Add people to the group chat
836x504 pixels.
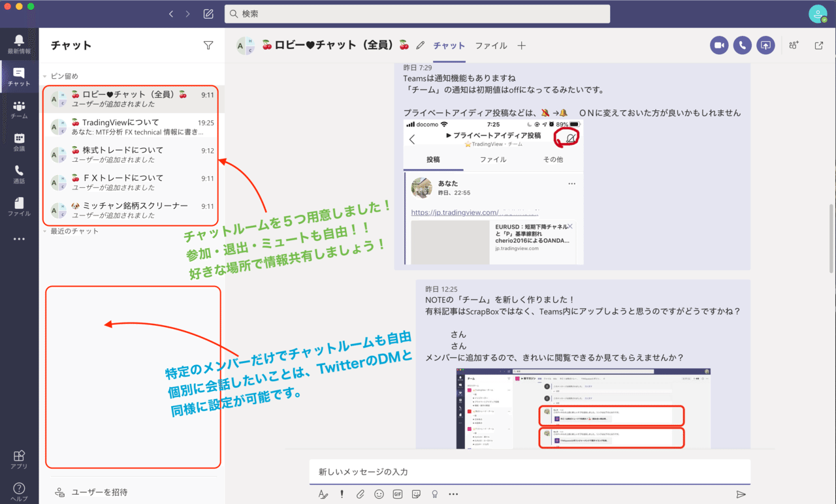pyautogui.click(x=794, y=45)
